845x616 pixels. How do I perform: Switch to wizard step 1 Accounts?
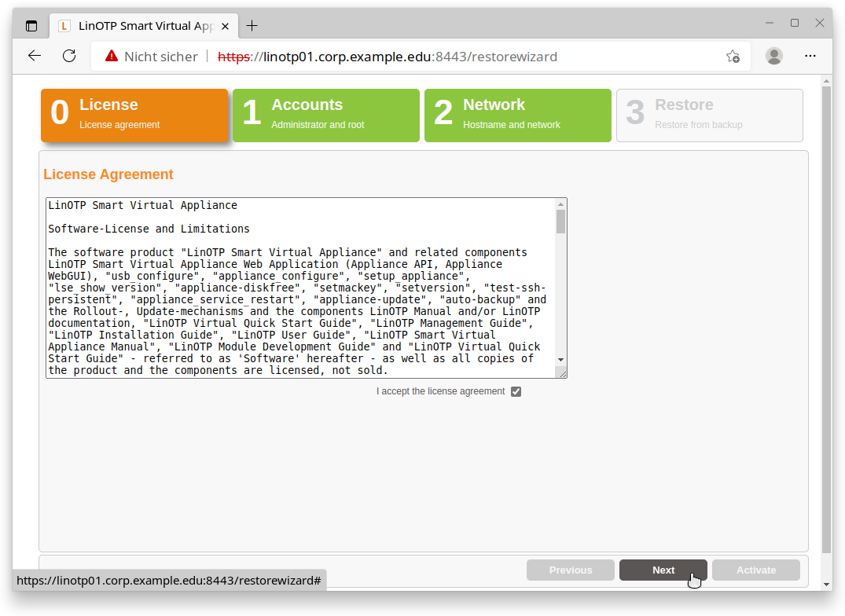tap(325, 115)
